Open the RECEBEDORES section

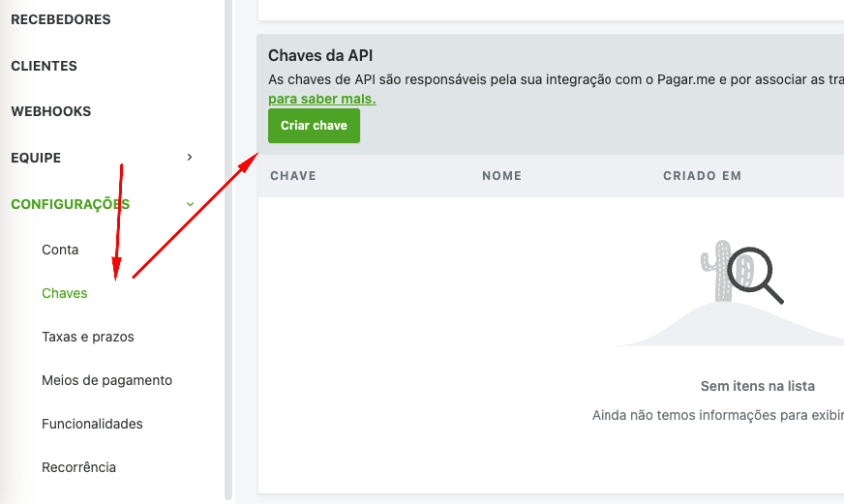coord(60,19)
